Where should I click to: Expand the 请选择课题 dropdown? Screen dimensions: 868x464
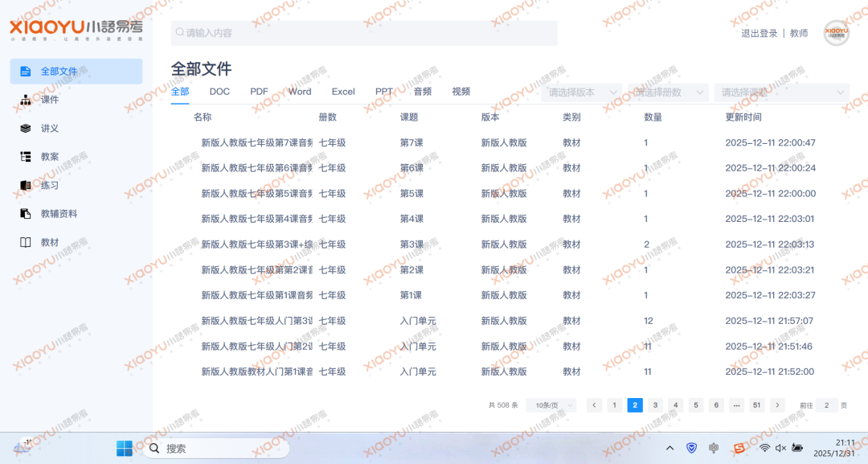point(781,92)
